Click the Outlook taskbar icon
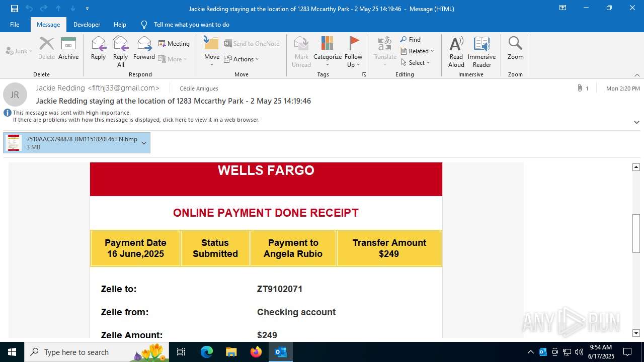 281,352
